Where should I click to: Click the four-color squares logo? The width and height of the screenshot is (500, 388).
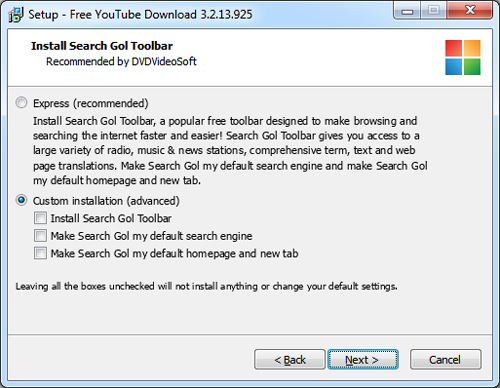[463, 57]
